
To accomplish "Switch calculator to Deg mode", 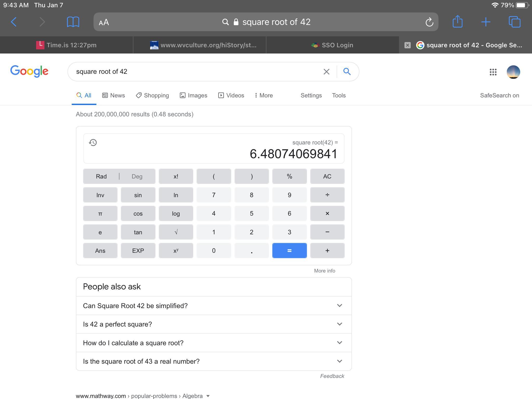I will point(137,176).
